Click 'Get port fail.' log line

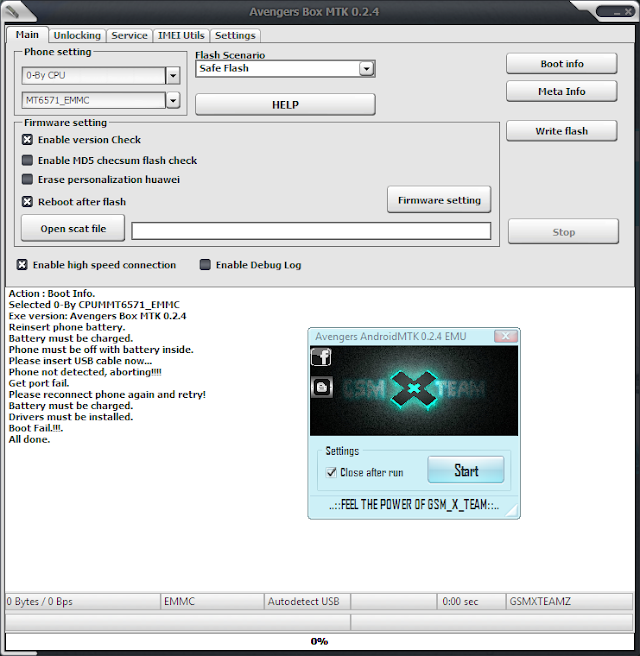coord(39,383)
